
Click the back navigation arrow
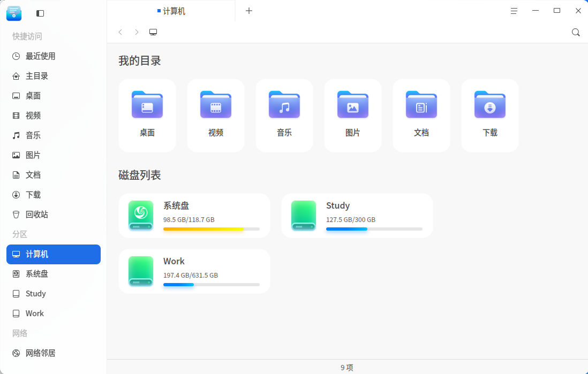[x=120, y=32]
